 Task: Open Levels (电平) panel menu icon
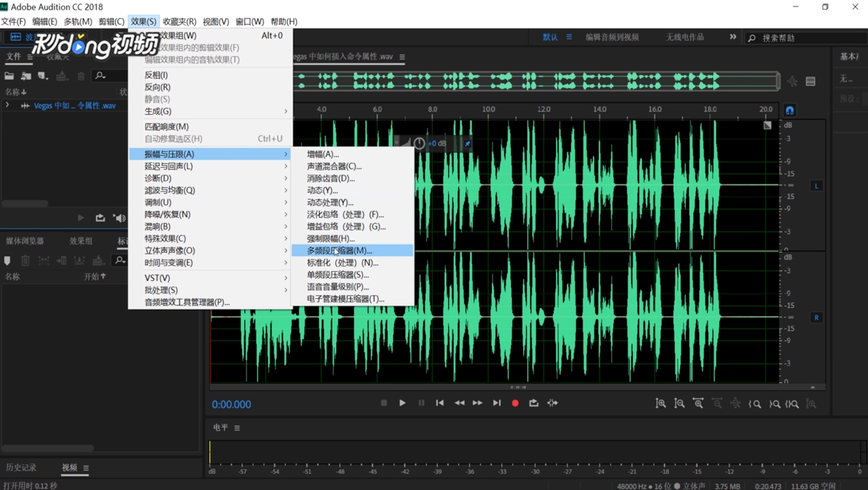pos(237,428)
